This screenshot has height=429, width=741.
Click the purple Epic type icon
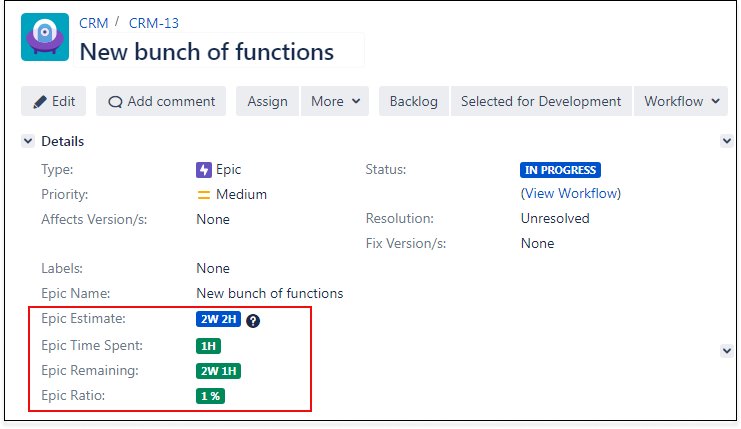pyautogui.click(x=204, y=170)
